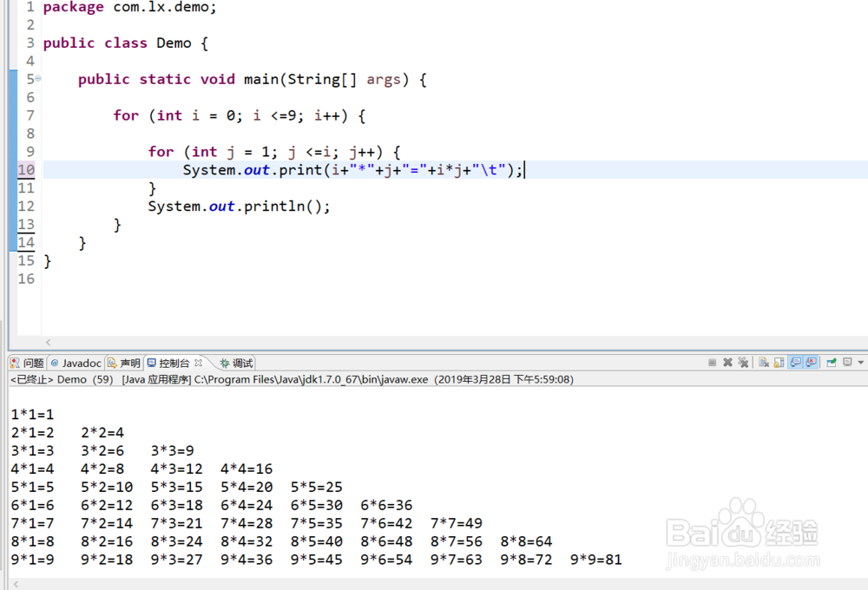The height and width of the screenshot is (590, 868).
Task: Click line number 10 in the gutter
Action: coord(26,170)
